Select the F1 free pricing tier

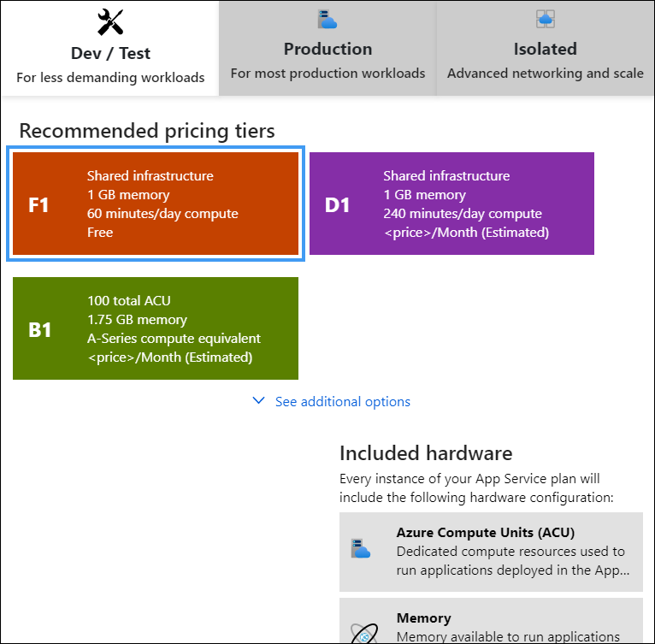tap(156, 204)
